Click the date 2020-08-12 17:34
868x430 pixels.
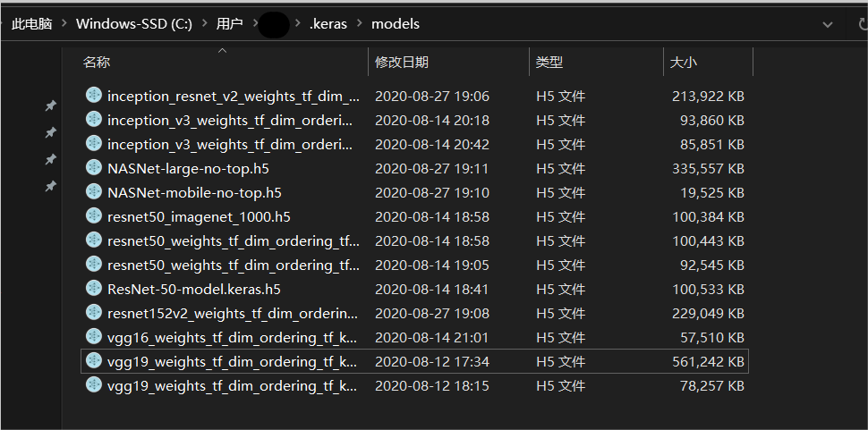(x=432, y=361)
